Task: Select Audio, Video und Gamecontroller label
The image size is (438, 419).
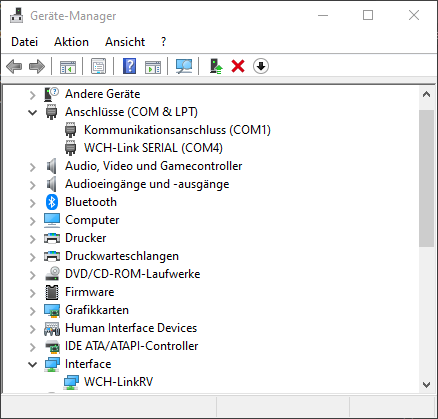Action: coord(154,166)
